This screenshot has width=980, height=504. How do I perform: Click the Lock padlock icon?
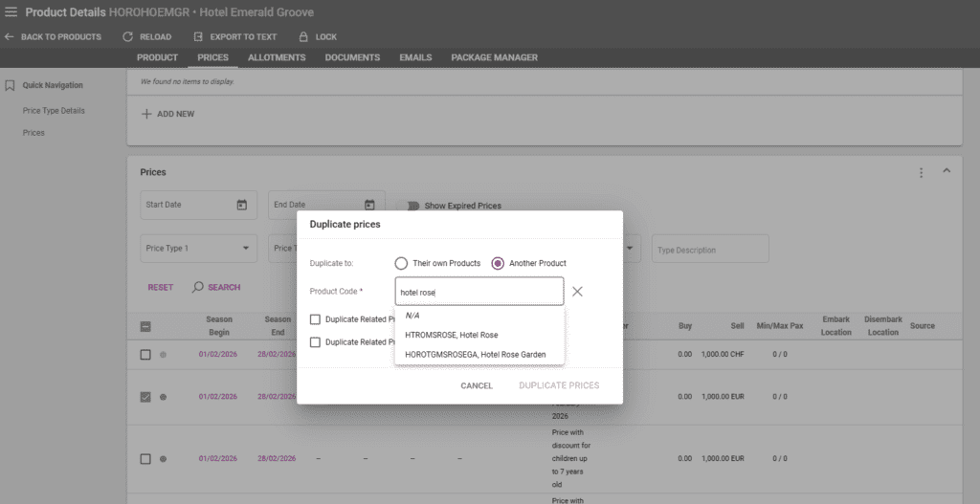click(302, 37)
